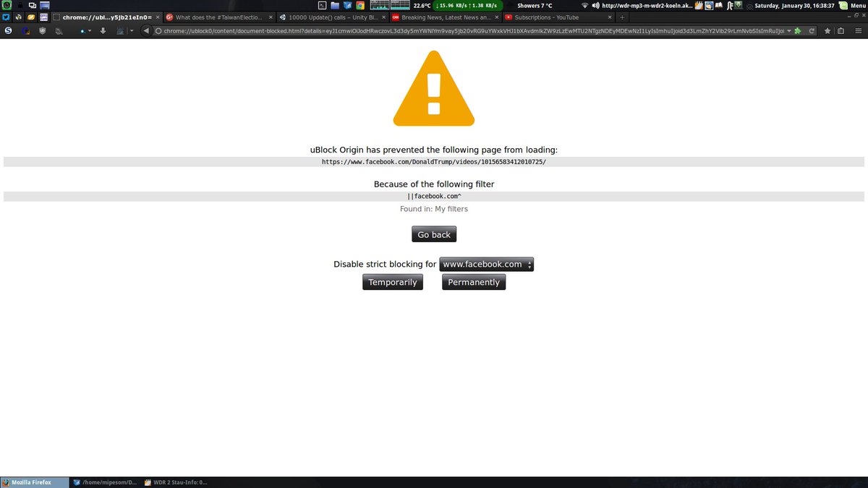Bookmark this page with star icon
The height and width of the screenshot is (488, 868).
[827, 31]
